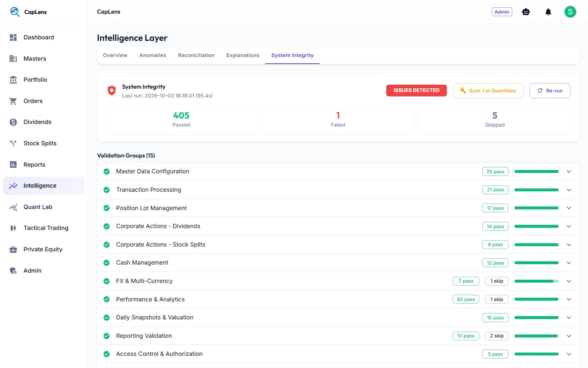This screenshot has height=368, width=588.
Task: Switch to the Overview tab
Action: (x=115, y=55)
